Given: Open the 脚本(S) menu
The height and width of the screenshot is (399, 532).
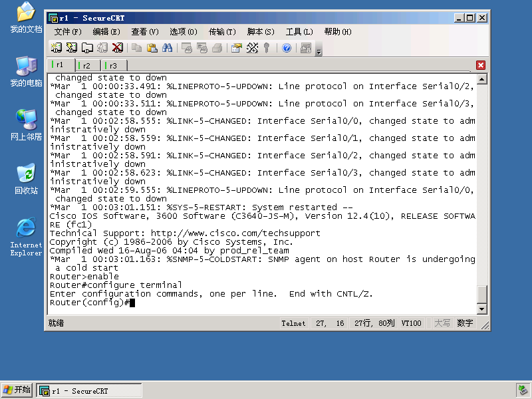Looking at the screenshot, I should (x=261, y=32).
